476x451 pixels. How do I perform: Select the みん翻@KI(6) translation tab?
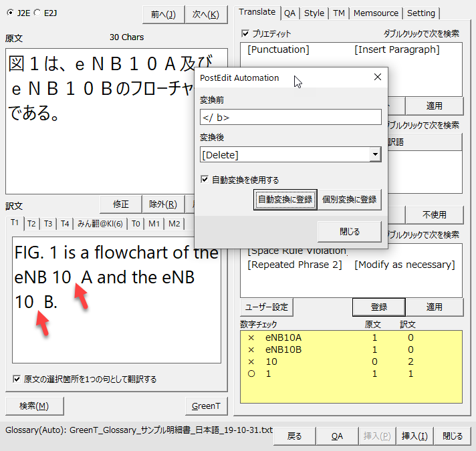(100, 224)
